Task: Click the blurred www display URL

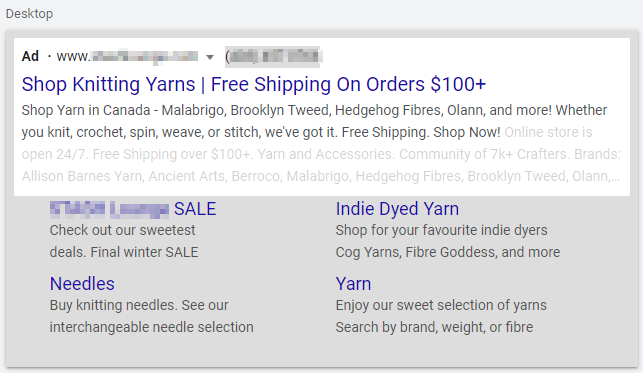Action: coord(128,56)
